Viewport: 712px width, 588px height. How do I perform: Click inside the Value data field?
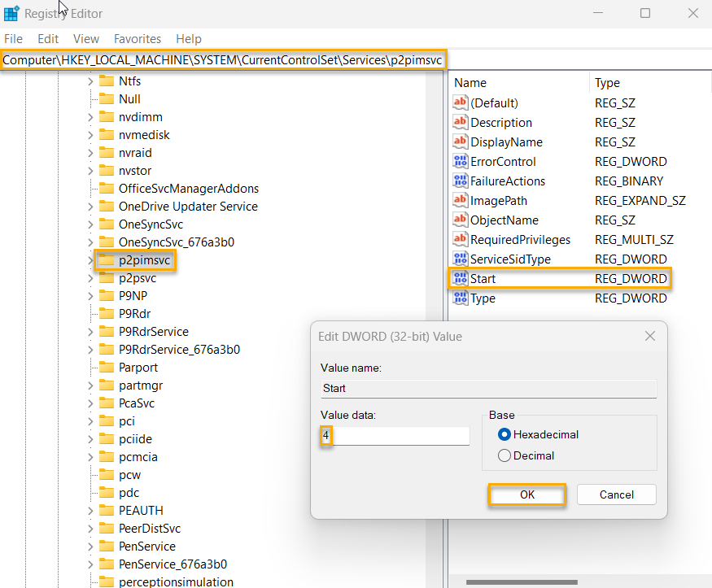393,435
